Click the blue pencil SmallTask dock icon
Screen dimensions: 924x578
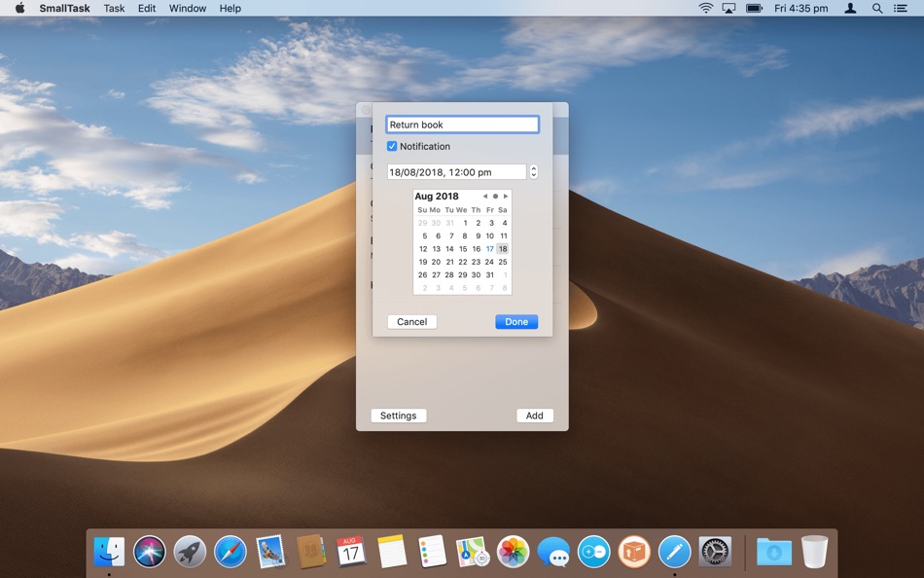(x=674, y=552)
